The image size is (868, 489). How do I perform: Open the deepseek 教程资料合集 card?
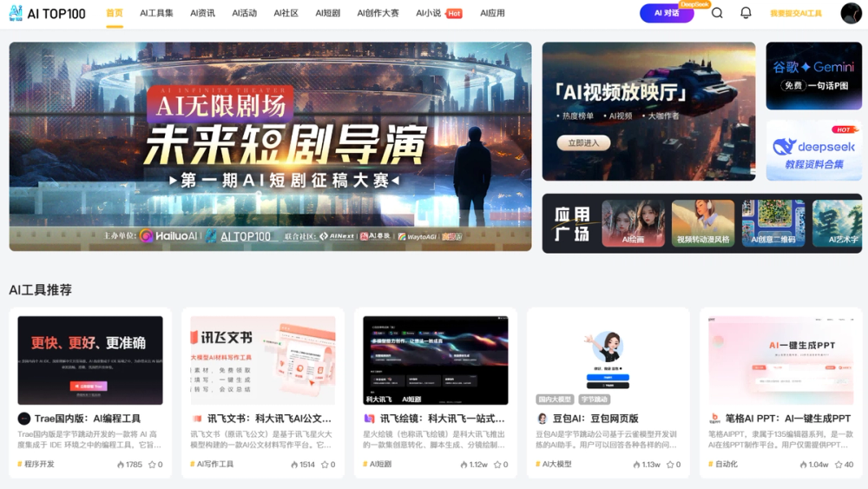814,150
